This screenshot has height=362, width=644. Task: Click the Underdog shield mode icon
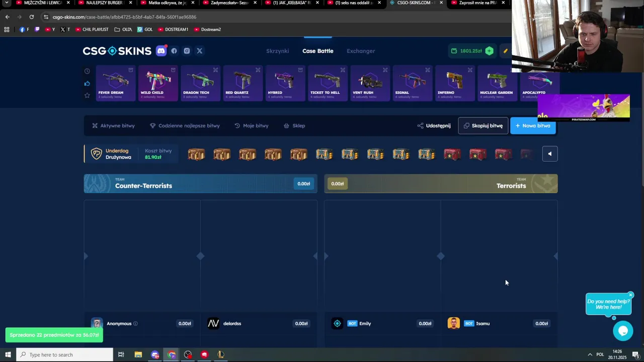(x=96, y=154)
